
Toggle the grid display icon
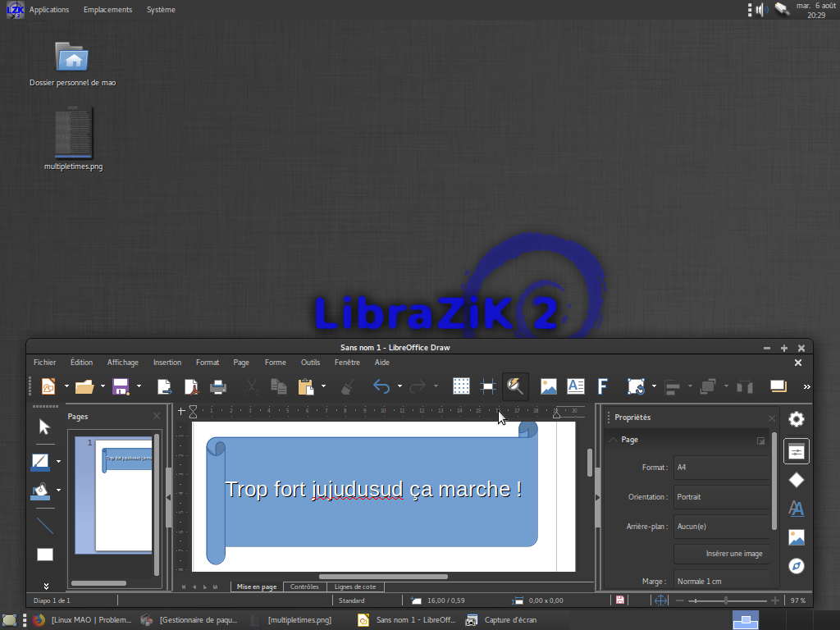(x=461, y=386)
